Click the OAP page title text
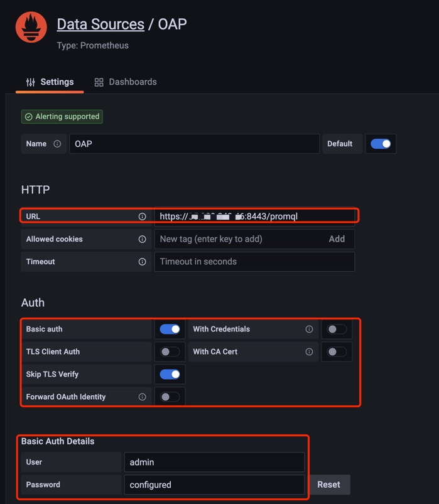Screen dimensions: 439x504 pos(172,24)
